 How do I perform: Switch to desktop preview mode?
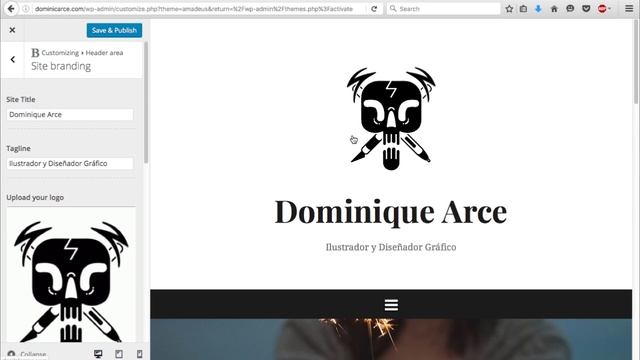98,354
